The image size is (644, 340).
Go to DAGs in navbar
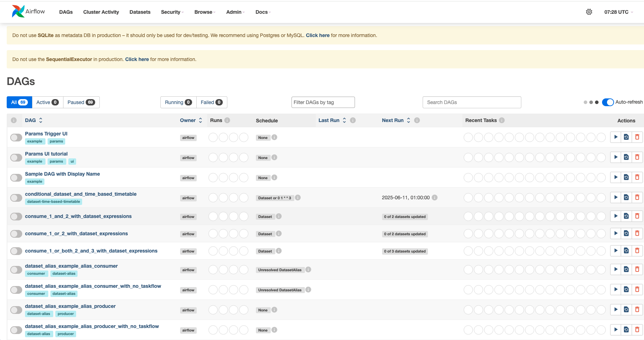(x=66, y=12)
